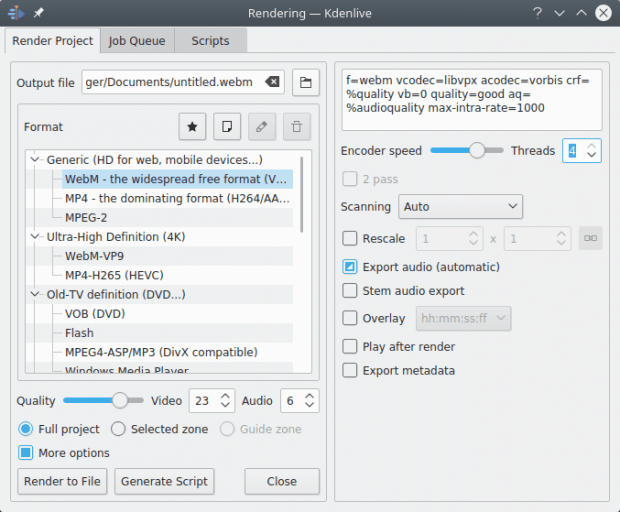Collapse the Old-TV definition (DVD...) category
The width and height of the screenshot is (620, 512).
coord(35,294)
